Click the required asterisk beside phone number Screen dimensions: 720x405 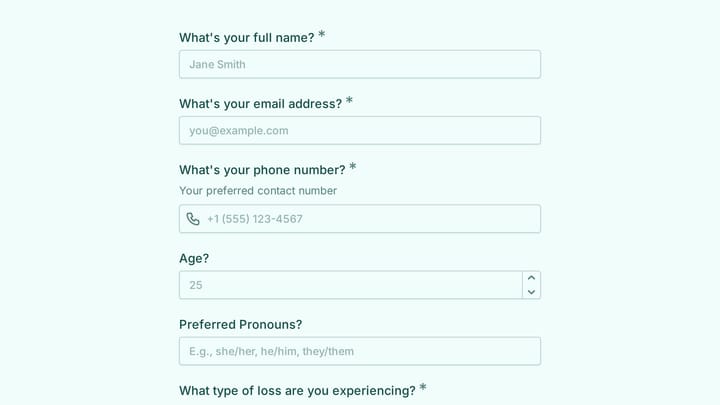(x=353, y=167)
